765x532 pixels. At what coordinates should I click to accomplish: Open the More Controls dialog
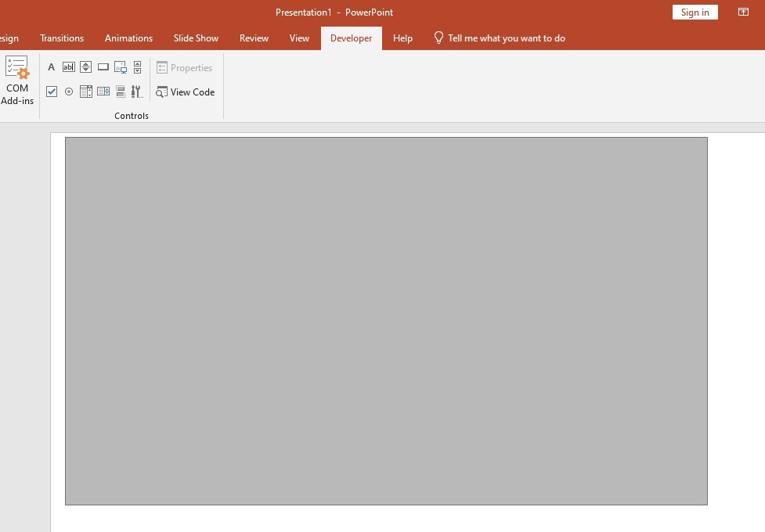point(136,92)
